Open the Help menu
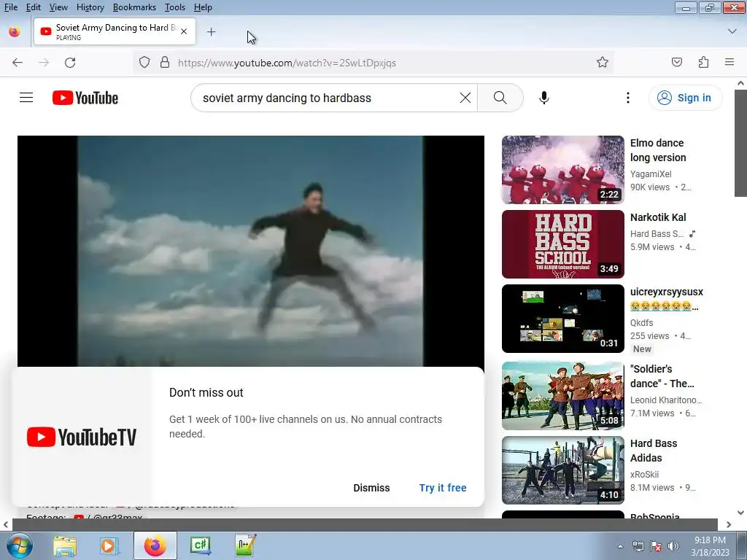Viewport: 747px width, 560px height. (203, 7)
